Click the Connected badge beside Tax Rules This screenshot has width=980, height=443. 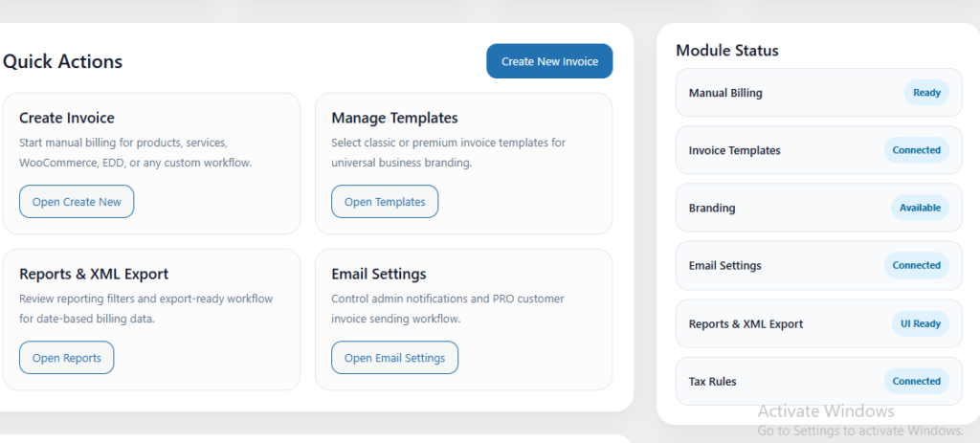[x=916, y=381]
